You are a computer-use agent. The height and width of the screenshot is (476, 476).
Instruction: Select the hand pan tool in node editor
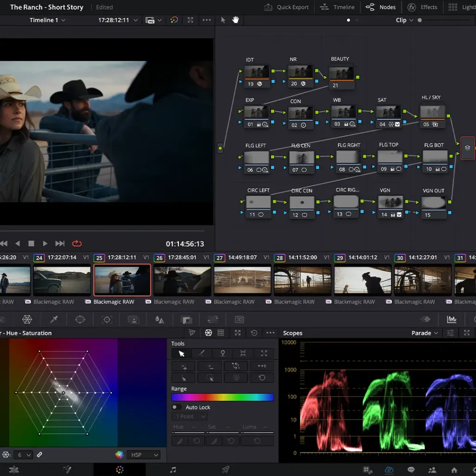point(235,20)
